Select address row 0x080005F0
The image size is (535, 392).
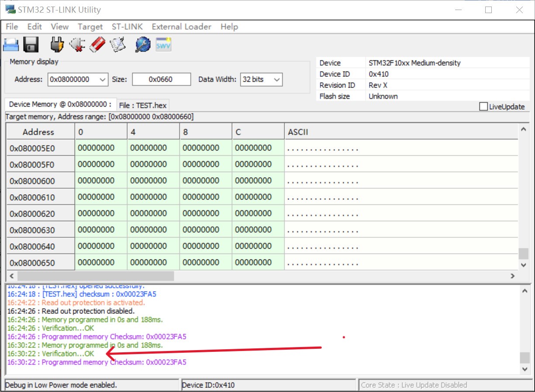point(41,165)
